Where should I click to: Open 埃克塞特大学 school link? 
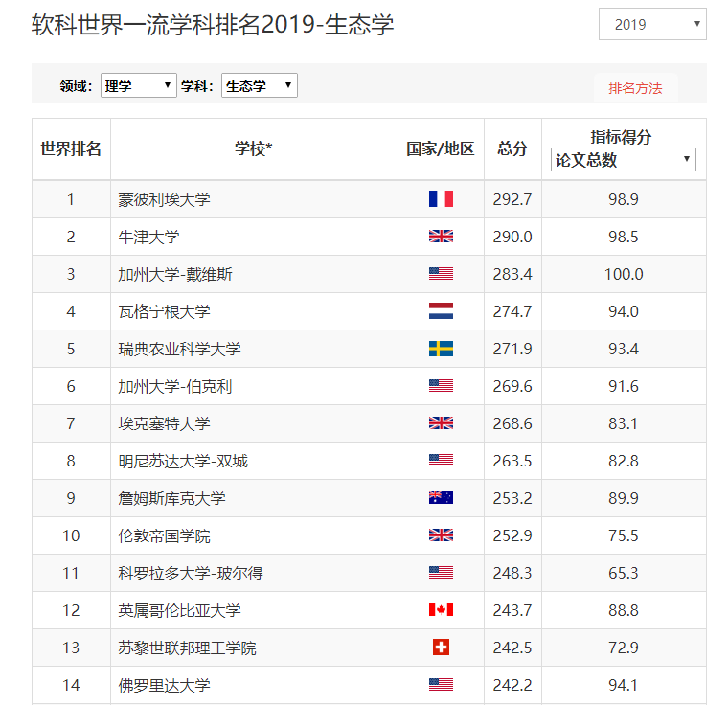pos(164,423)
